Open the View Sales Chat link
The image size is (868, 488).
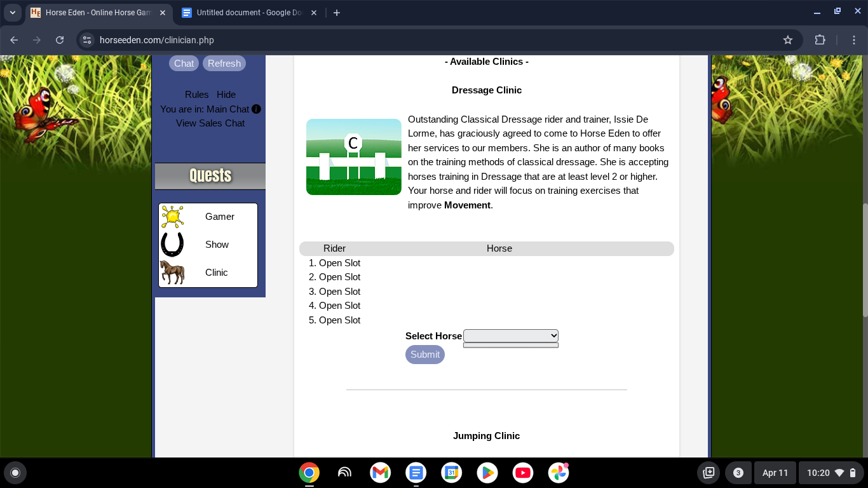(210, 123)
